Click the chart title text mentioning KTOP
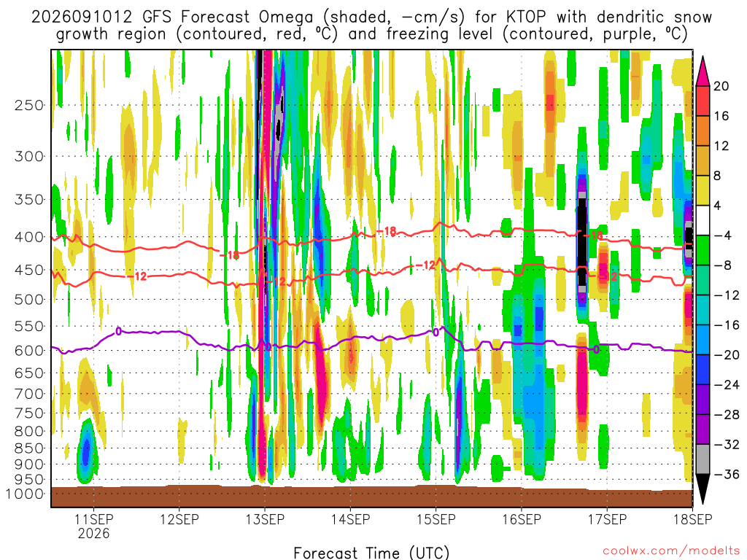Viewport: 747px width, 560px height. pos(371,26)
